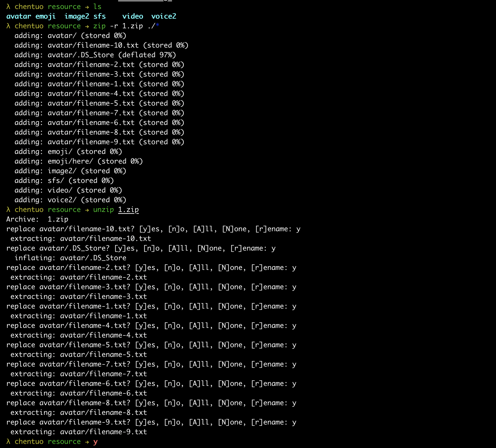
Task: Click the sfs directory in the ls output
Action: [99, 16]
